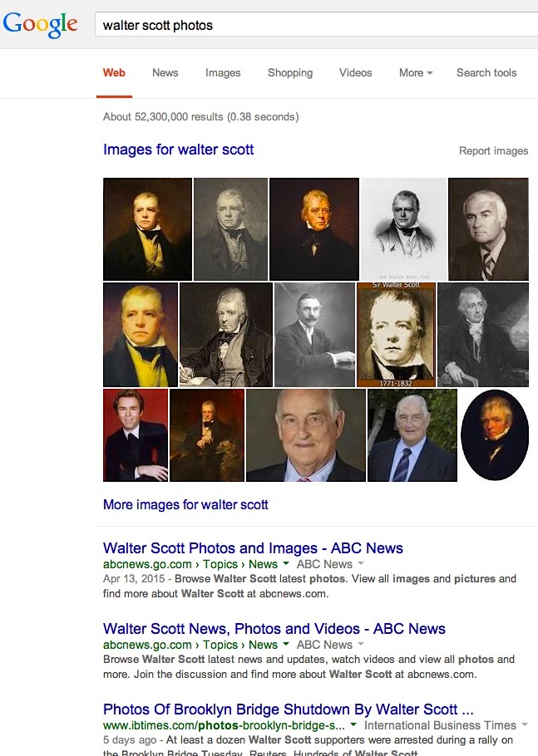Open the oval portrait thumbnail in the bottom row
This screenshot has height=756, width=538.
pos(495,434)
